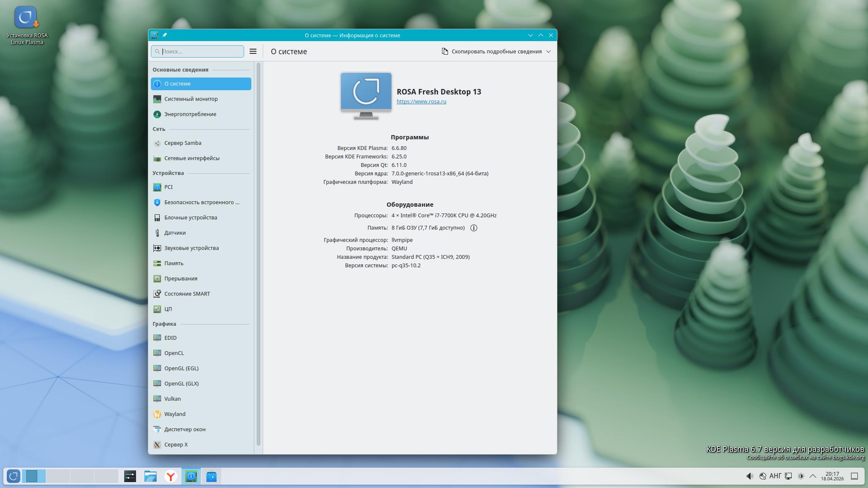Click the Qt version value 6.11.0
This screenshot has height=488, width=868.
399,165
